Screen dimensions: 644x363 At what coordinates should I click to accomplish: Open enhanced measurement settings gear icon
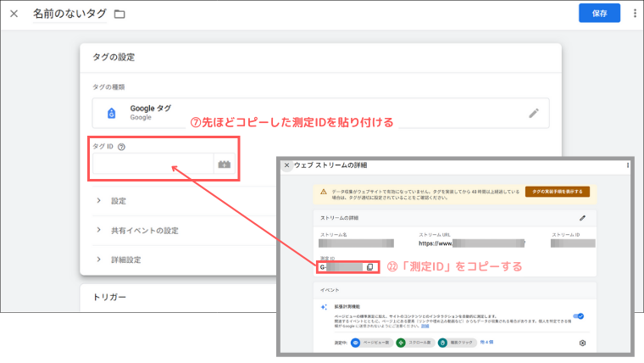click(x=582, y=343)
